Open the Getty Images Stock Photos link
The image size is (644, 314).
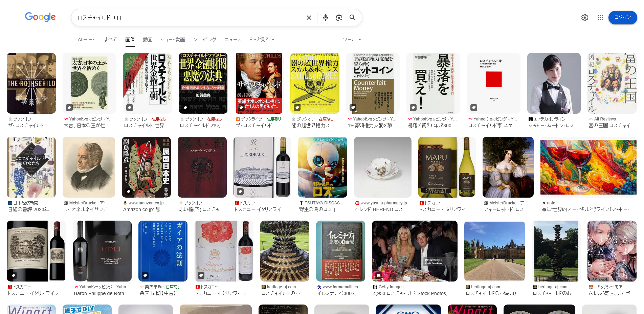(x=413, y=293)
